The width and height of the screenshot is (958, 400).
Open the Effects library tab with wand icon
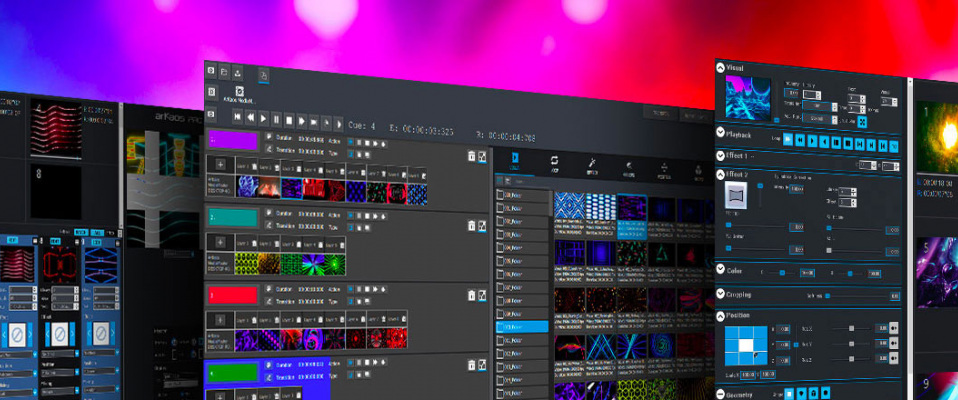591,164
